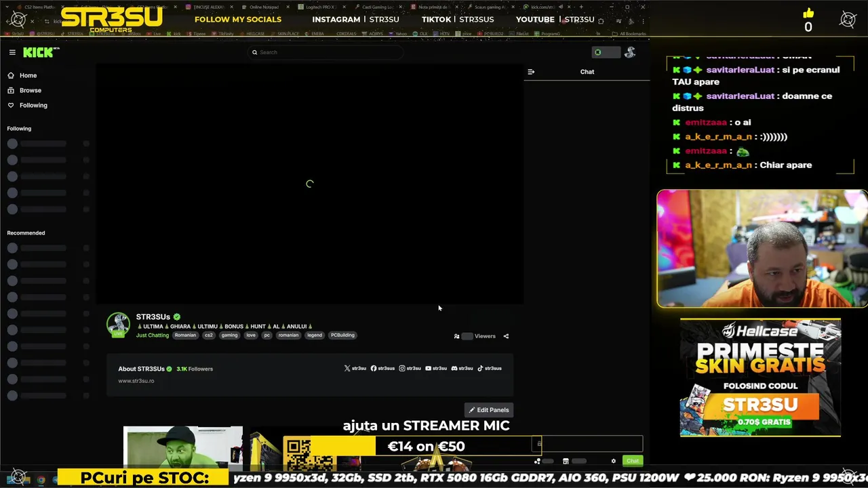868x488 pixels.
Task: Open the SKIN.PLACE bookmark
Action: [285, 33]
